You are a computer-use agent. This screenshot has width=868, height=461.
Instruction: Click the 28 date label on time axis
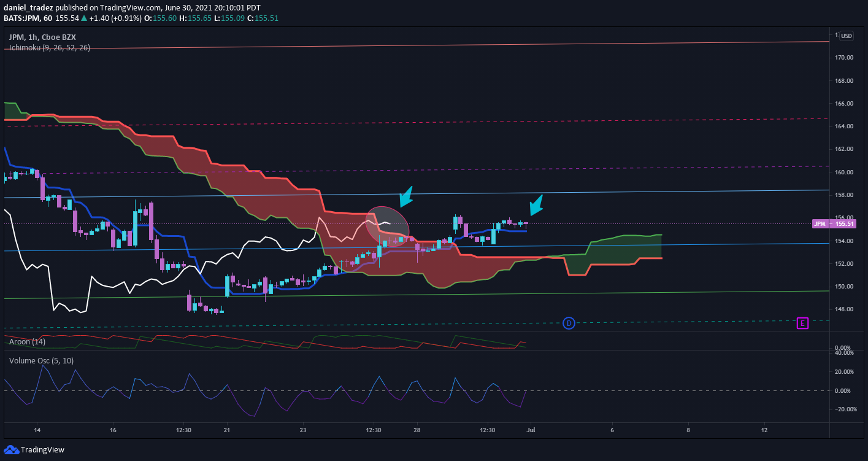(x=417, y=430)
